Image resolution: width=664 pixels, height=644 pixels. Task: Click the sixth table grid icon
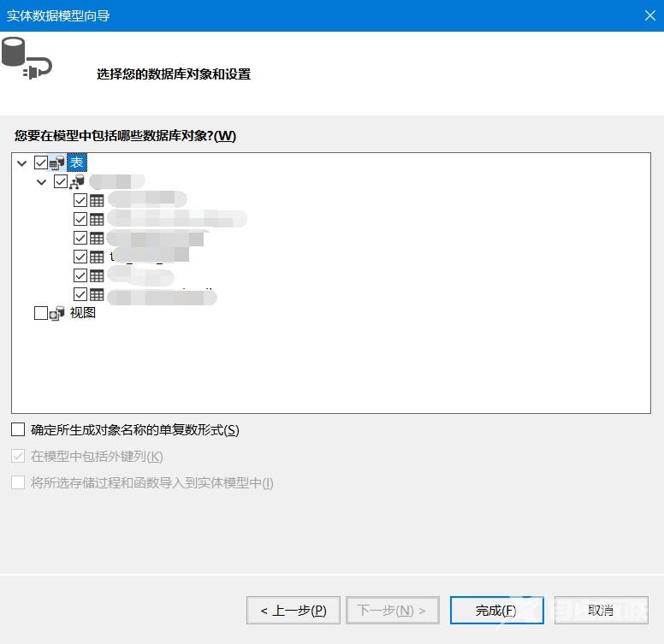point(97,294)
